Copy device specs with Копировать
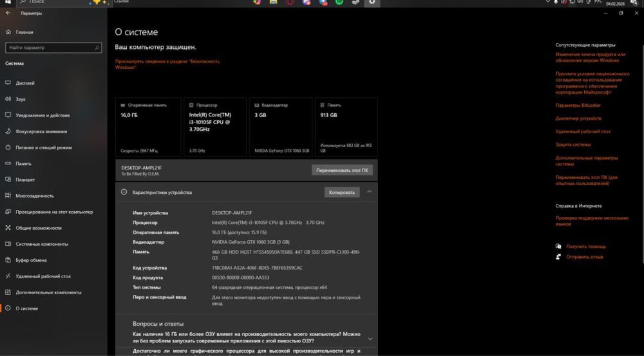Image resolution: width=644 pixels, height=356 pixels. tap(342, 192)
